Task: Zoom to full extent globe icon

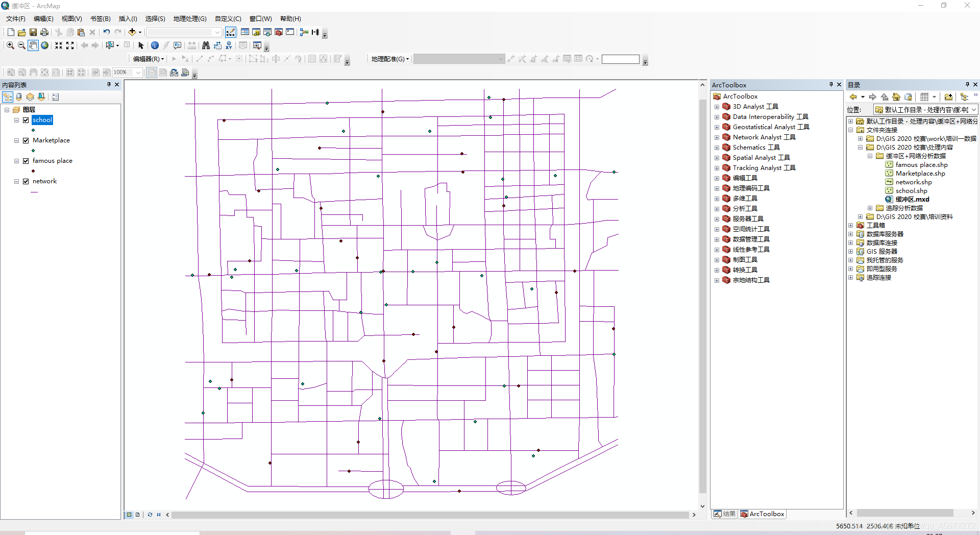Action: tap(45, 45)
